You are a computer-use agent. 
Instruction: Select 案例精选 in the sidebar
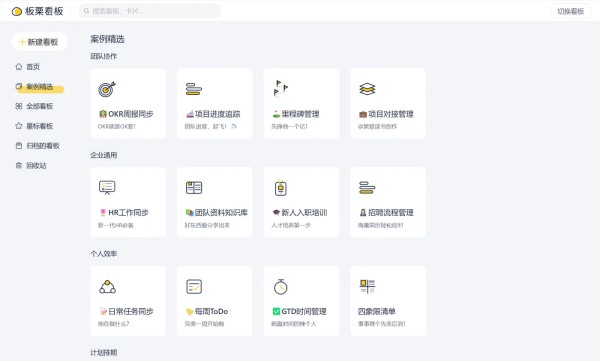[39, 87]
